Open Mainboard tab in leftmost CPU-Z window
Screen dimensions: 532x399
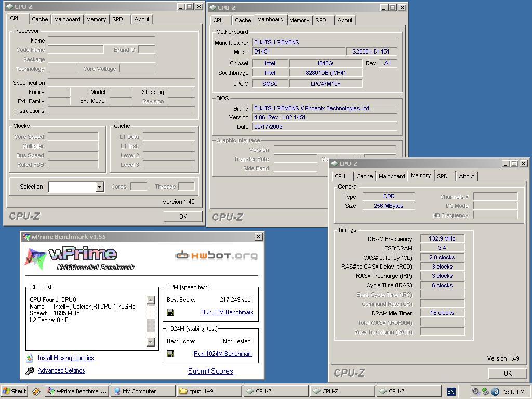coord(67,19)
